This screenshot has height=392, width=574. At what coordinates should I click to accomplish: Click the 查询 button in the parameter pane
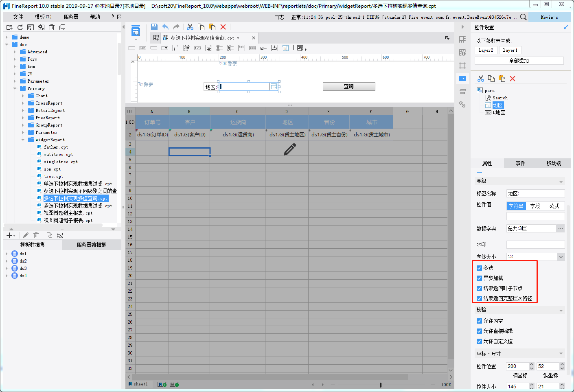pyautogui.click(x=349, y=86)
